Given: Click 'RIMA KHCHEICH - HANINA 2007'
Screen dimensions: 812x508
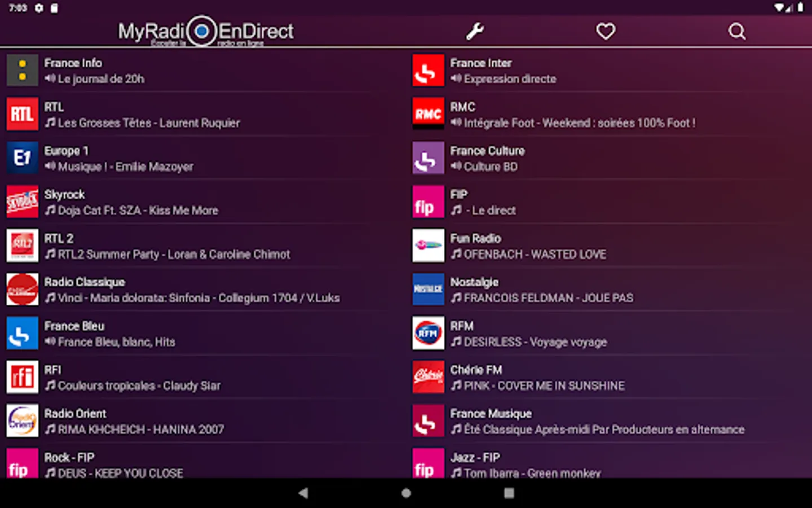Looking at the screenshot, I should 141,430.
